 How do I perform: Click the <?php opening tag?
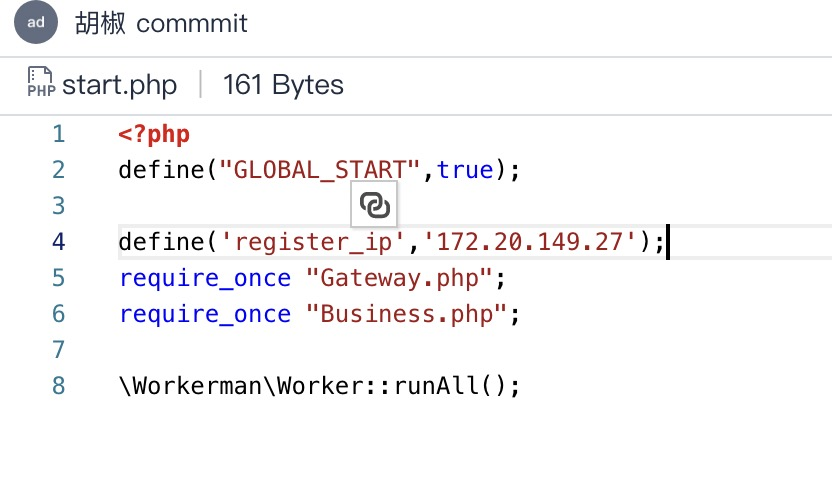point(154,135)
